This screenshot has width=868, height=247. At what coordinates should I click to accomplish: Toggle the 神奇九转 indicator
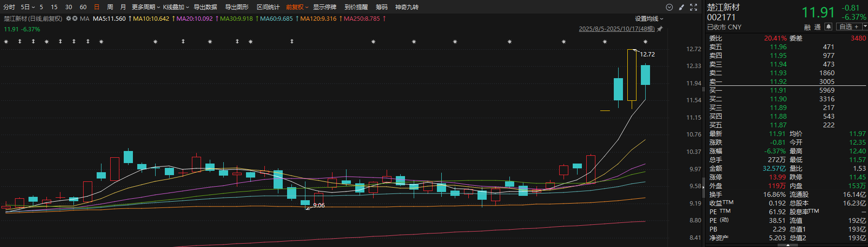(407, 7)
